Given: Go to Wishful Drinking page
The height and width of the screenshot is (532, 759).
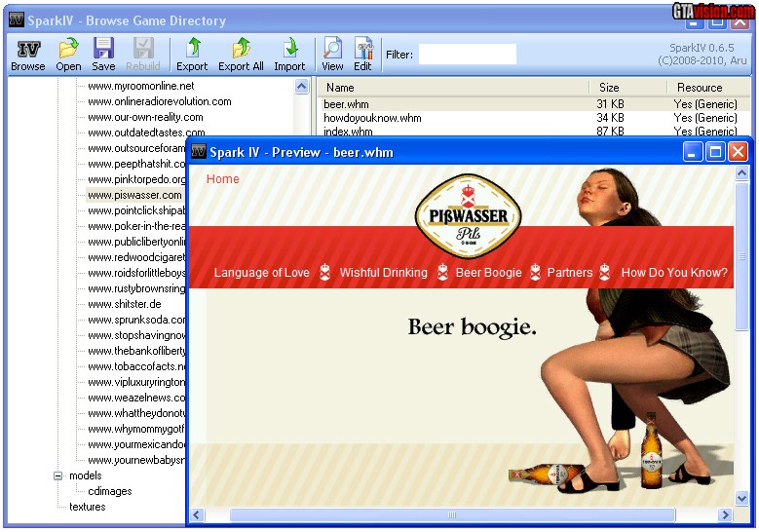Looking at the screenshot, I should pyautogui.click(x=383, y=273).
